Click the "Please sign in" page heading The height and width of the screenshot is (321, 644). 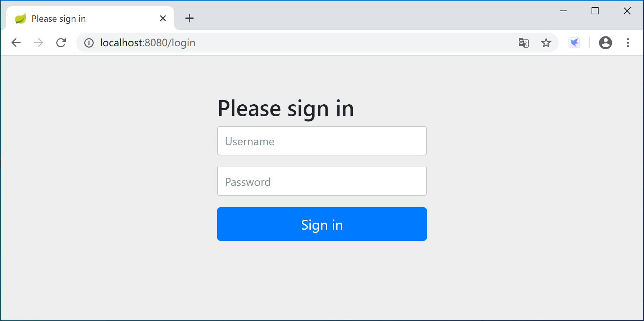pos(286,108)
